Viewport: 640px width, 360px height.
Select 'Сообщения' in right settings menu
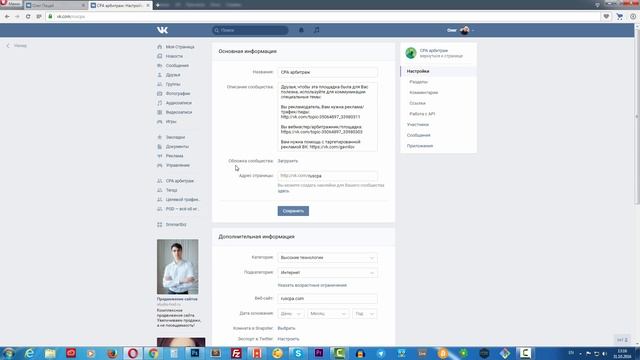coord(418,135)
